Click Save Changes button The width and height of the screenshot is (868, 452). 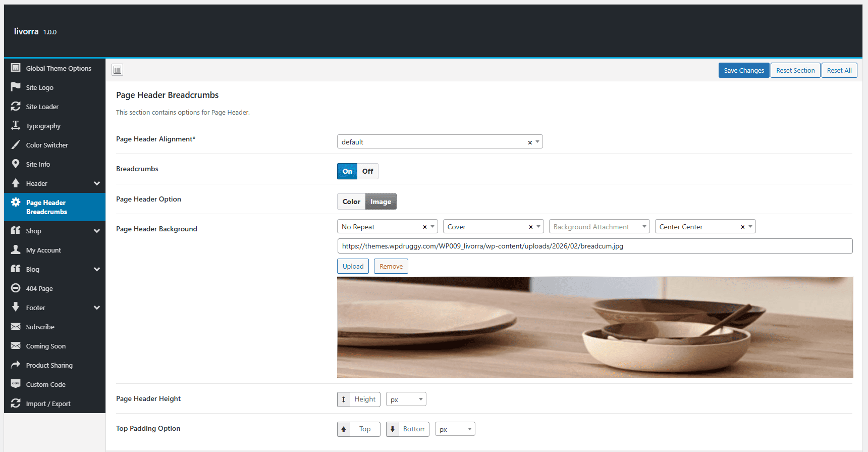click(744, 70)
